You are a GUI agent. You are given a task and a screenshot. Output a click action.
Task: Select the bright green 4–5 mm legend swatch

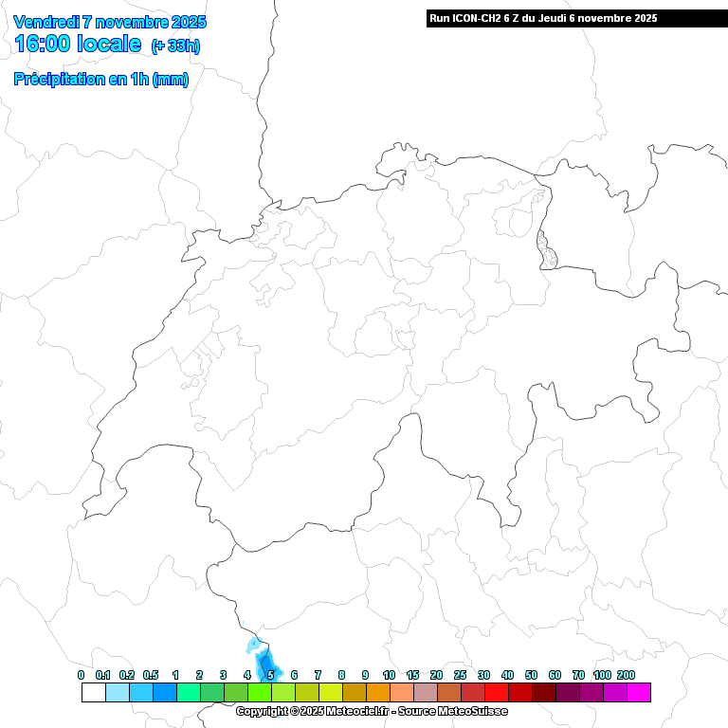pyautogui.click(x=259, y=693)
